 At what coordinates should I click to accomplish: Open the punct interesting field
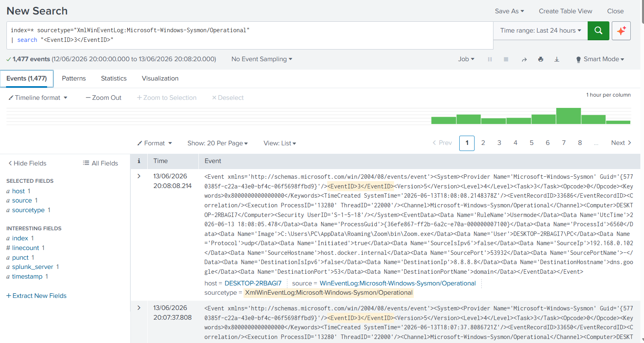tap(20, 258)
